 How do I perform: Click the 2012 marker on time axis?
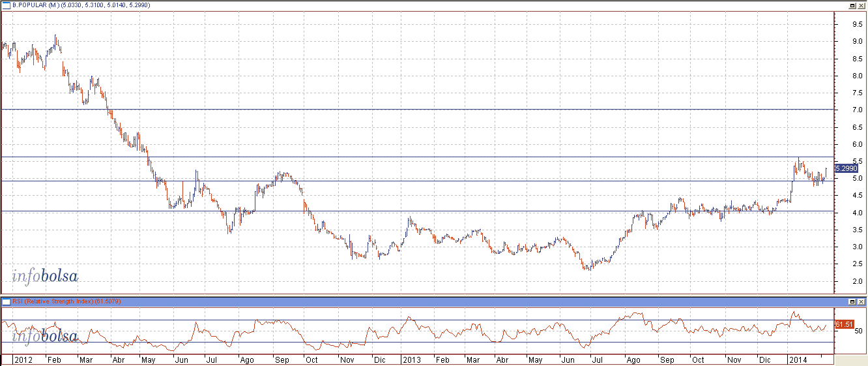pyautogui.click(x=23, y=359)
